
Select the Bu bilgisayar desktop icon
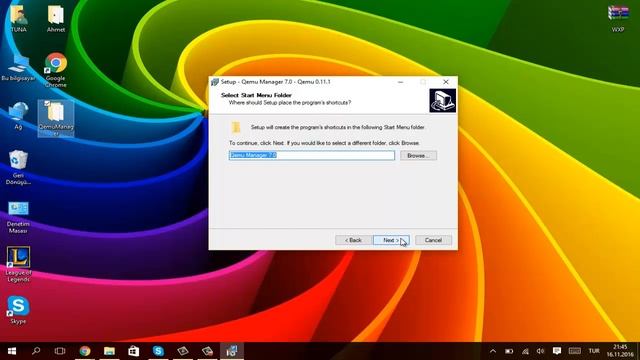[x=18, y=67]
